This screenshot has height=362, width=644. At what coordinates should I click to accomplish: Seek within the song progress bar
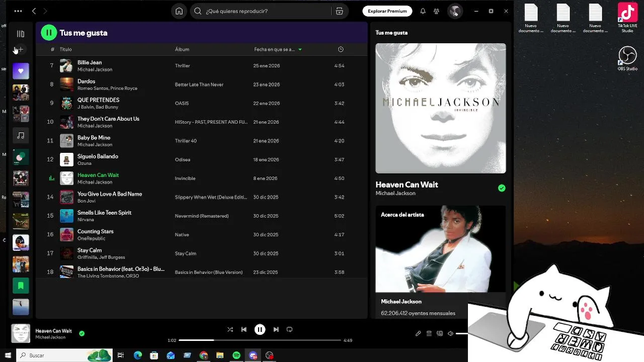pyautogui.click(x=260, y=340)
